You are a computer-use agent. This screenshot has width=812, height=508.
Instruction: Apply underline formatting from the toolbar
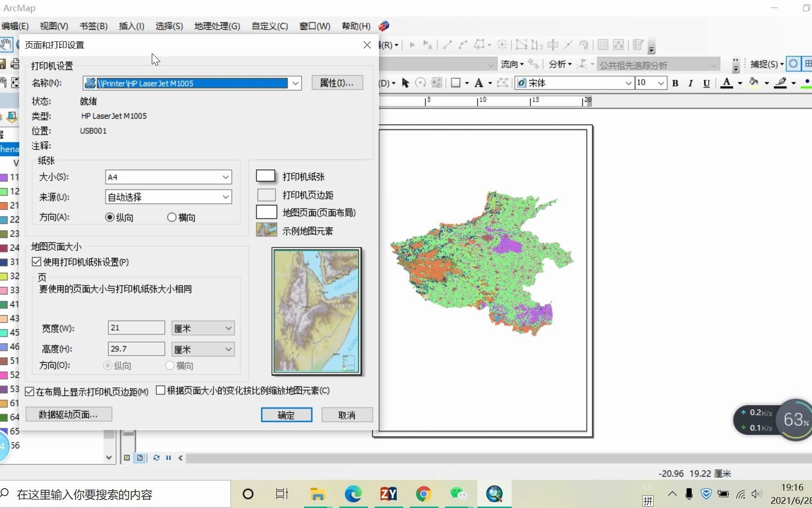(x=706, y=83)
